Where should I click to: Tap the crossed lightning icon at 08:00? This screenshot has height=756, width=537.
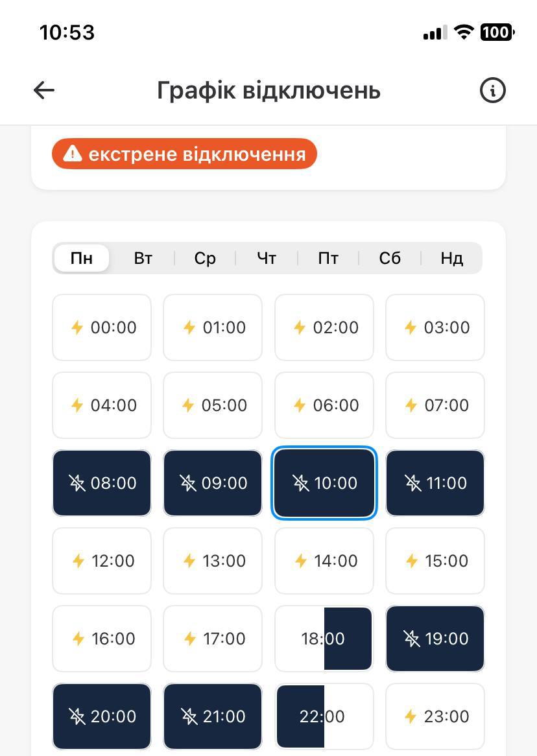coord(77,483)
